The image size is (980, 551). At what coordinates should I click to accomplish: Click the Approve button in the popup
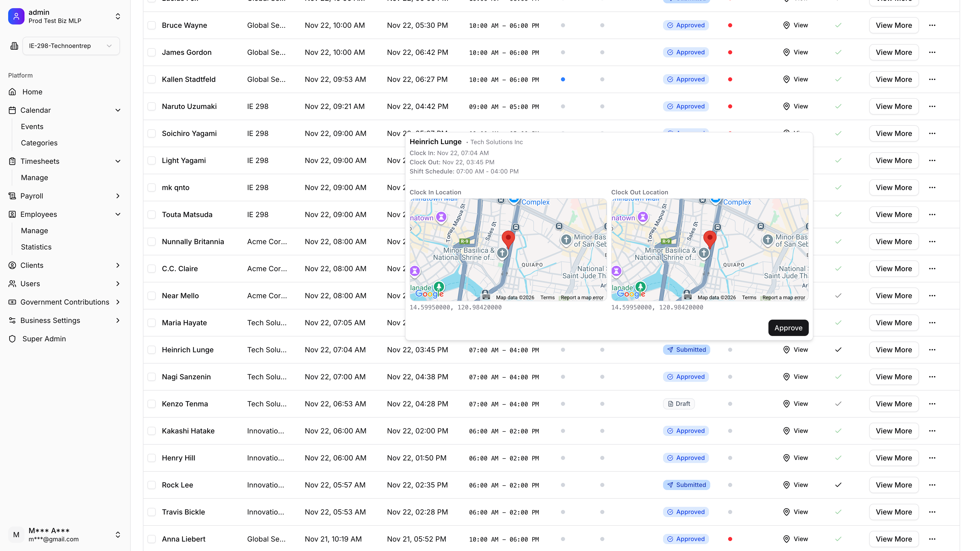click(788, 327)
